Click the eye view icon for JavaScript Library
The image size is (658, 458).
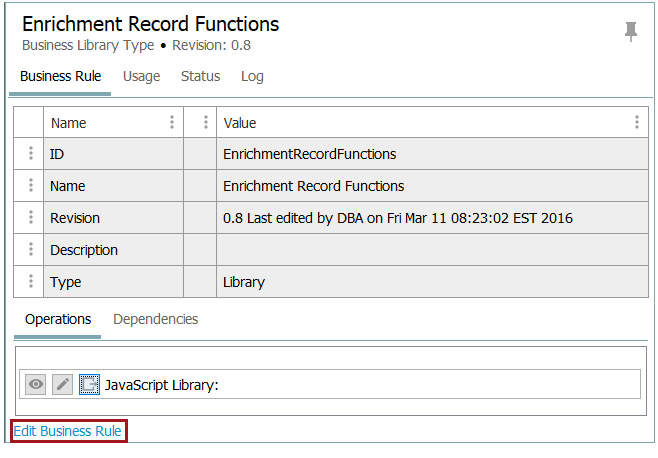click(36, 384)
